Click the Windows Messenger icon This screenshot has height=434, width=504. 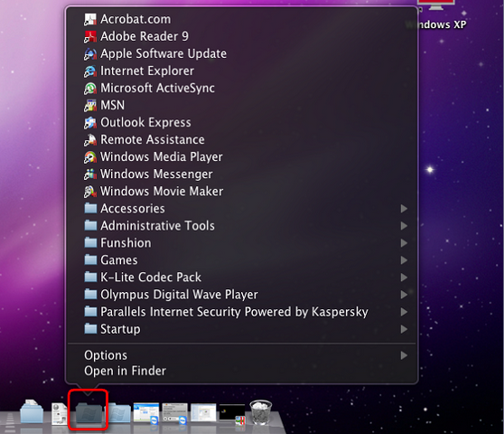click(x=90, y=174)
